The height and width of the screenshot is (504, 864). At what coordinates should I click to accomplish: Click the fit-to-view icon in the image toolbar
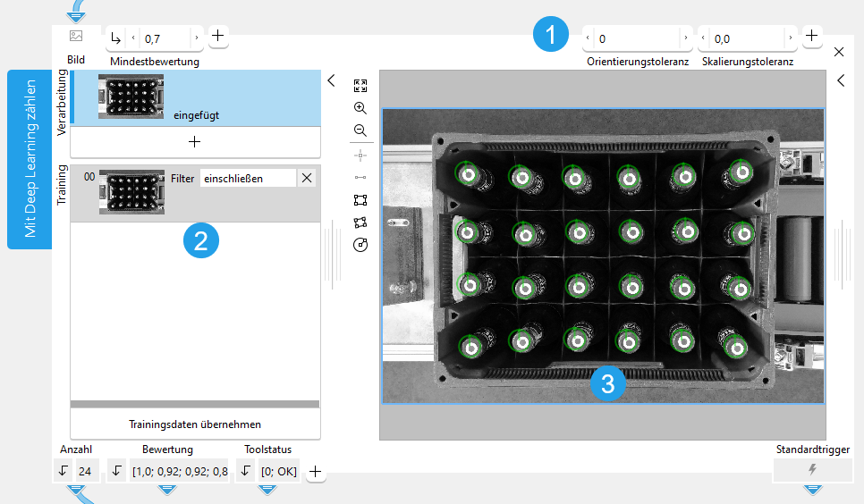click(360, 86)
